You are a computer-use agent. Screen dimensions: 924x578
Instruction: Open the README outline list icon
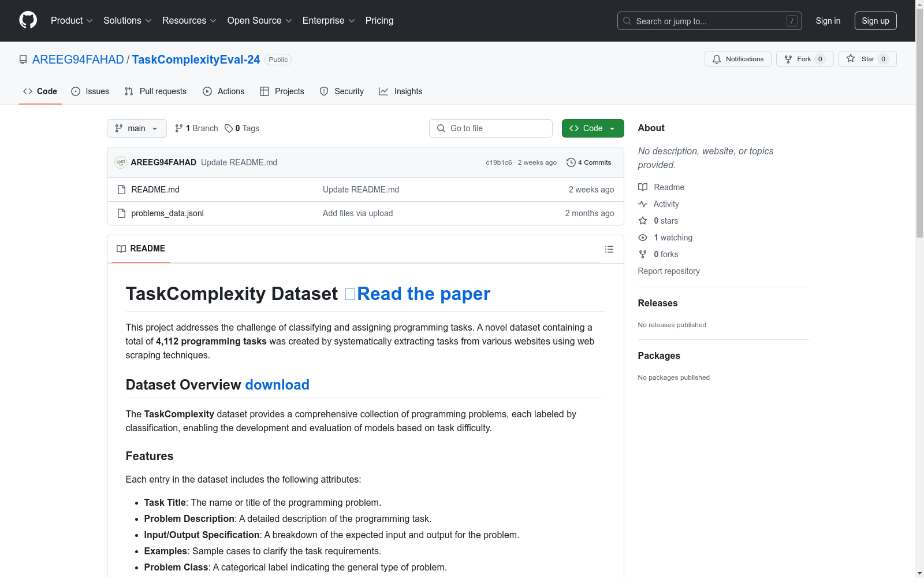609,249
